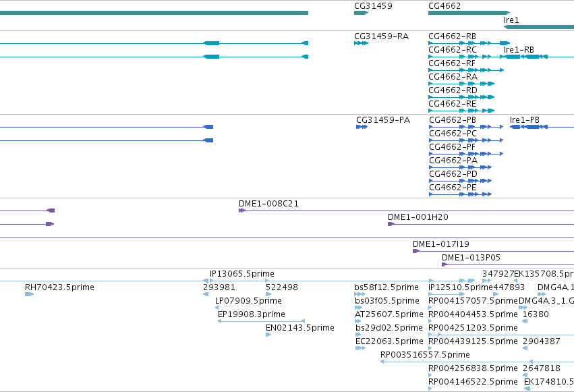
Task: Select protein CG4662-PC
Action: 453,134
